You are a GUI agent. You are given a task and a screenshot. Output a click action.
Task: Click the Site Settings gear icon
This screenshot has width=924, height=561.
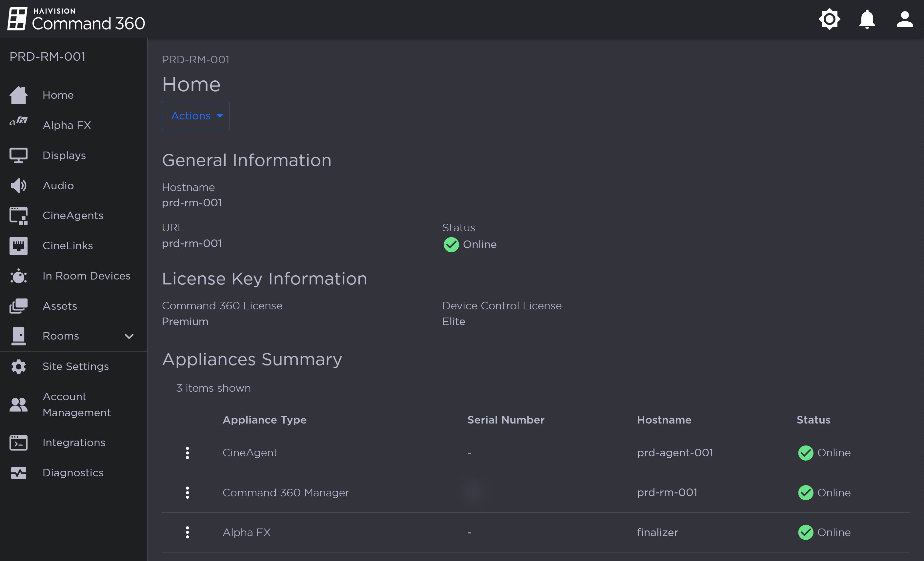[x=18, y=367]
